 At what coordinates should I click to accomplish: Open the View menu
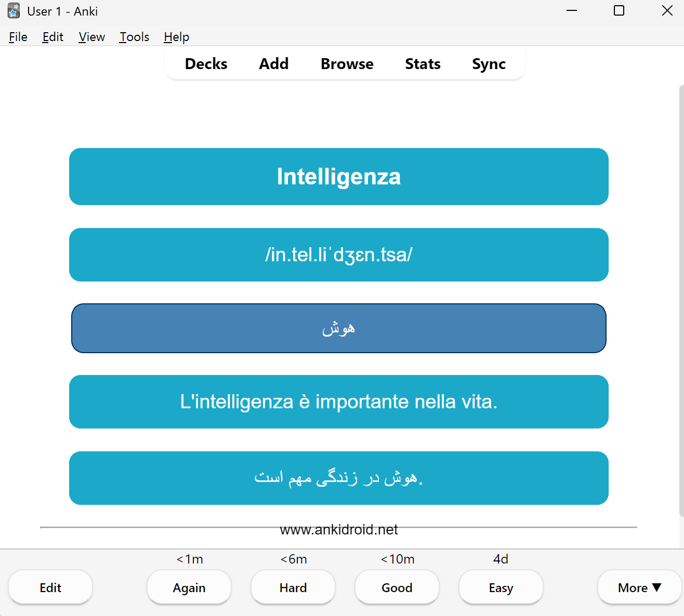[x=92, y=37]
